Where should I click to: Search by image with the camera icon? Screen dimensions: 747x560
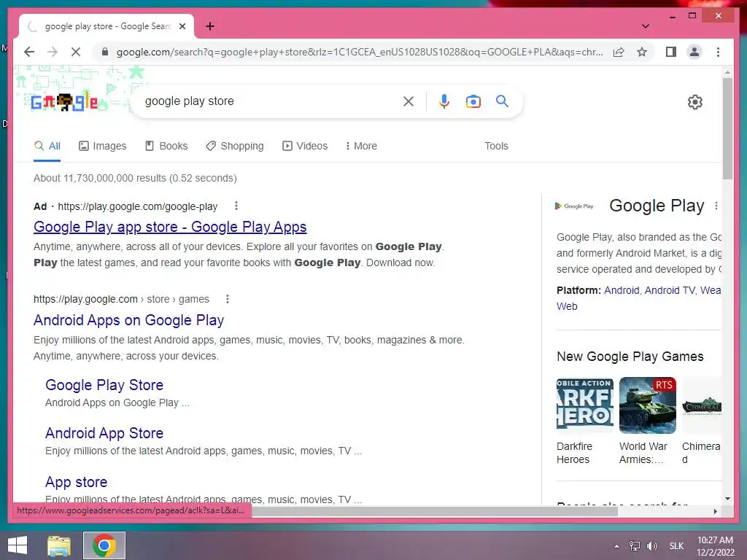pyautogui.click(x=473, y=101)
